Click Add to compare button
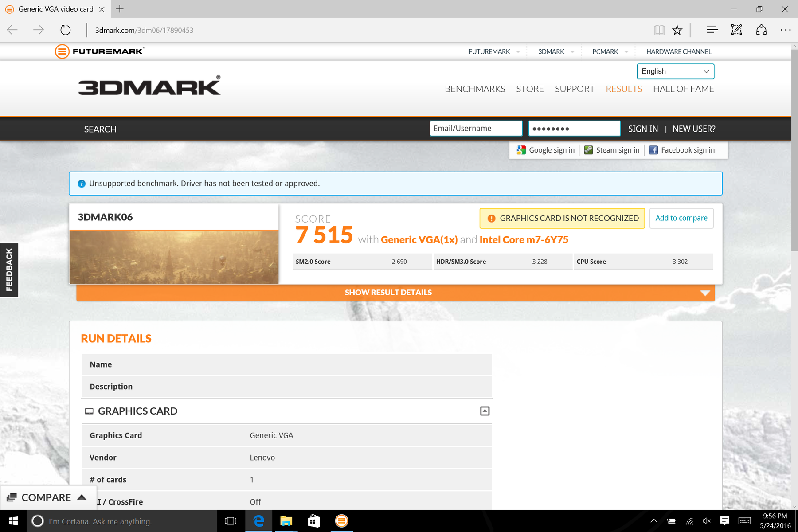The height and width of the screenshot is (532, 798). (x=681, y=218)
